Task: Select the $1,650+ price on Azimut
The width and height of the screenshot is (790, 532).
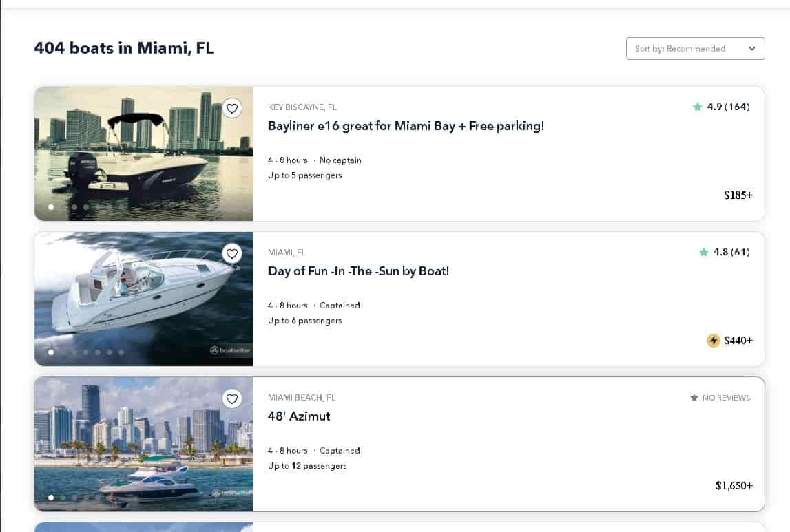Action: pyautogui.click(x=734, y=486)
